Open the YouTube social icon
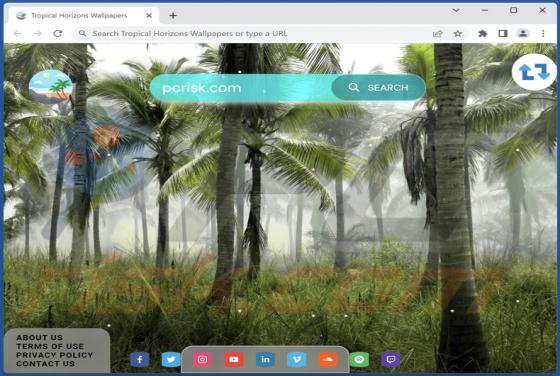Image resolution: width=560 pixels, height=376 pixels. 234,360
